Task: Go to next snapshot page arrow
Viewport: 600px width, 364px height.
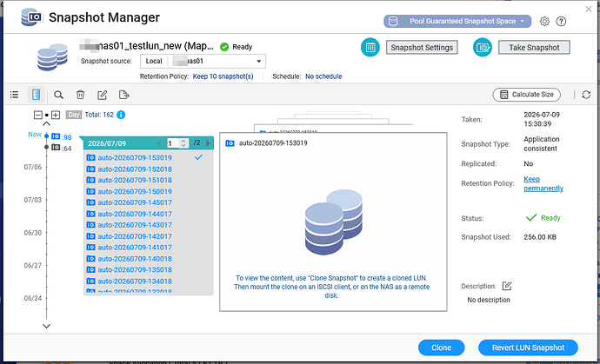Action: (x=208, y=143)
